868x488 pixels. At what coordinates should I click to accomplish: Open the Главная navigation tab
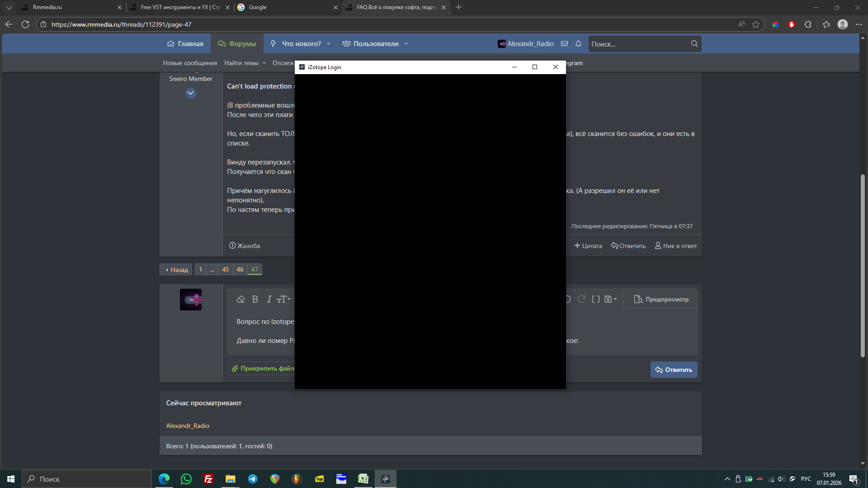tap(185, 44)
